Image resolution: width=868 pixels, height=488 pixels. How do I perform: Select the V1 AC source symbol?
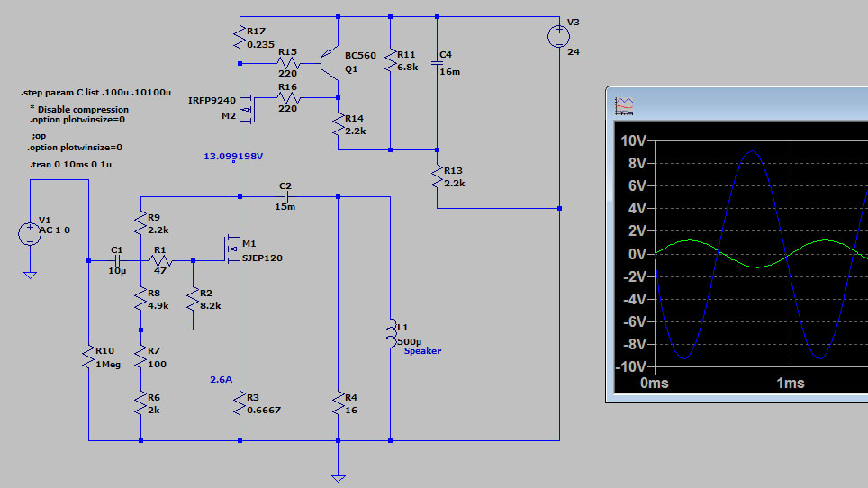coord(30,233)
